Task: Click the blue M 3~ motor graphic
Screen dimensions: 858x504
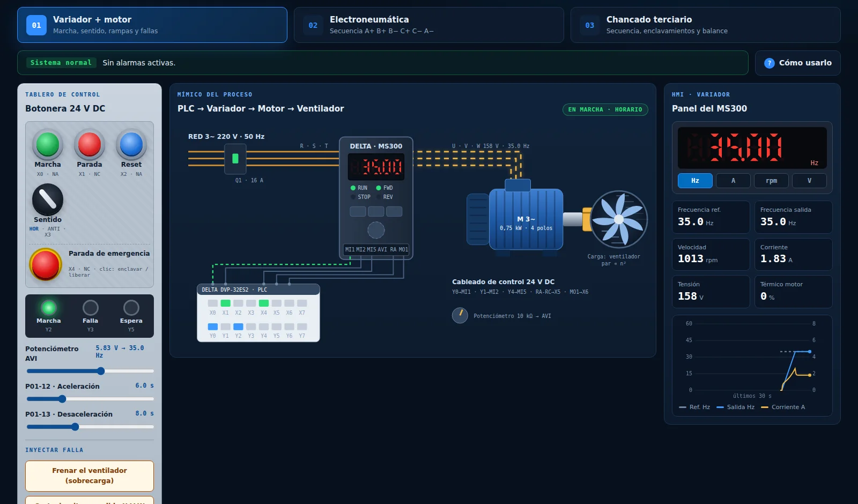Action: [526, 219]
